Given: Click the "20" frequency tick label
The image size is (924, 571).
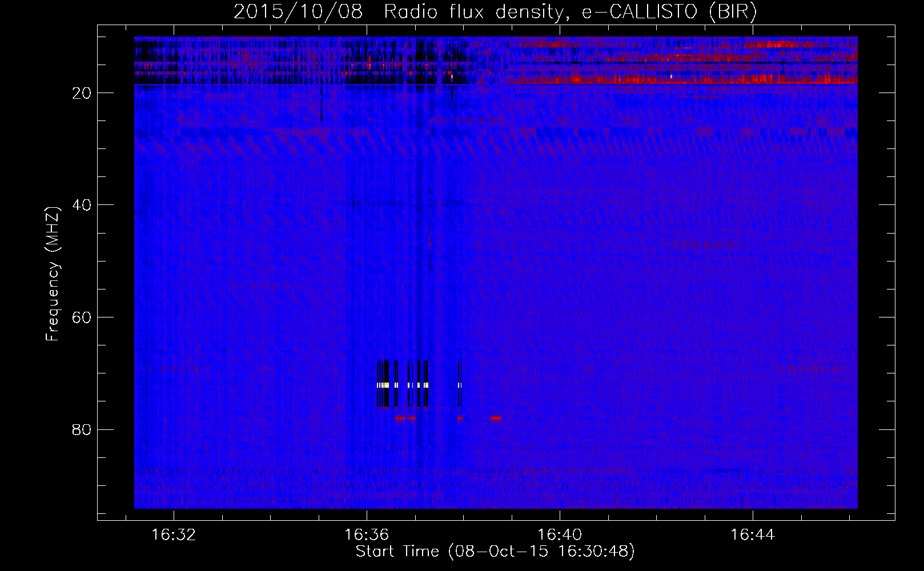Looking at the screenshot, I should point(82,93).
